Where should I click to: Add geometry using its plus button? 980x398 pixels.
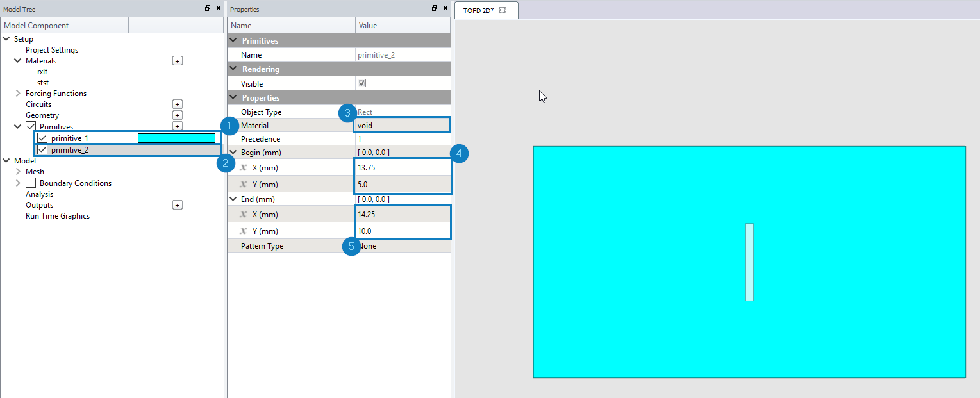tap(178, 115)
